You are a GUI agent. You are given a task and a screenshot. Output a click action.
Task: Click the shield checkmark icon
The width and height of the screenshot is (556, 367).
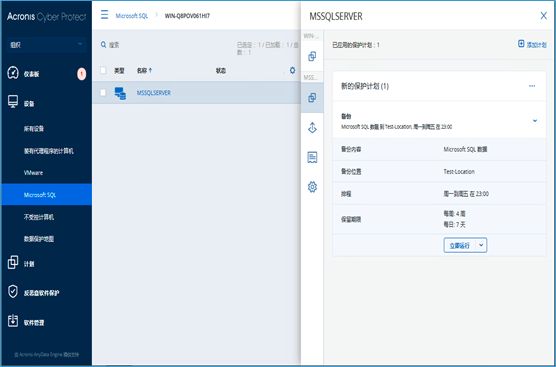(13, 291)
